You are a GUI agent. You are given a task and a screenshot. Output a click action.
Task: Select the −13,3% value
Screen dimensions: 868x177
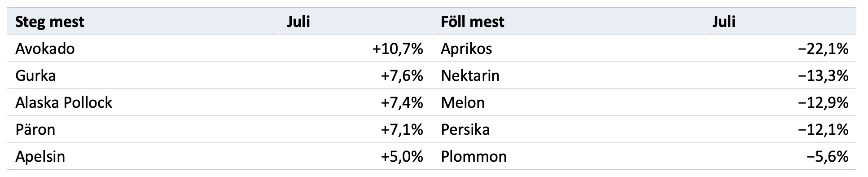click(x=823, y=75)
